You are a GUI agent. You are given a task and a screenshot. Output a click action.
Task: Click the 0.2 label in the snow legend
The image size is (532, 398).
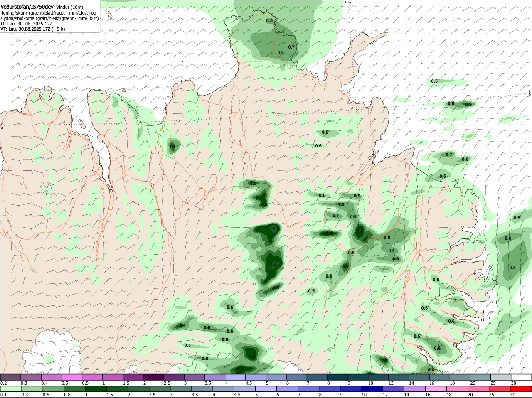3,383
